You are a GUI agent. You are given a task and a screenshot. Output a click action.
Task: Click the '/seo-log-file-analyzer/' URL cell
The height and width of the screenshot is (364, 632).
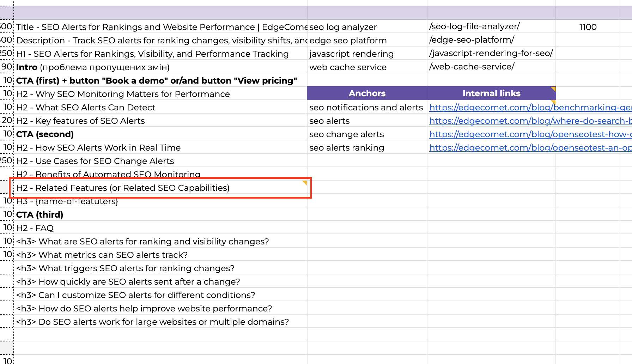(x=492, y=27)
